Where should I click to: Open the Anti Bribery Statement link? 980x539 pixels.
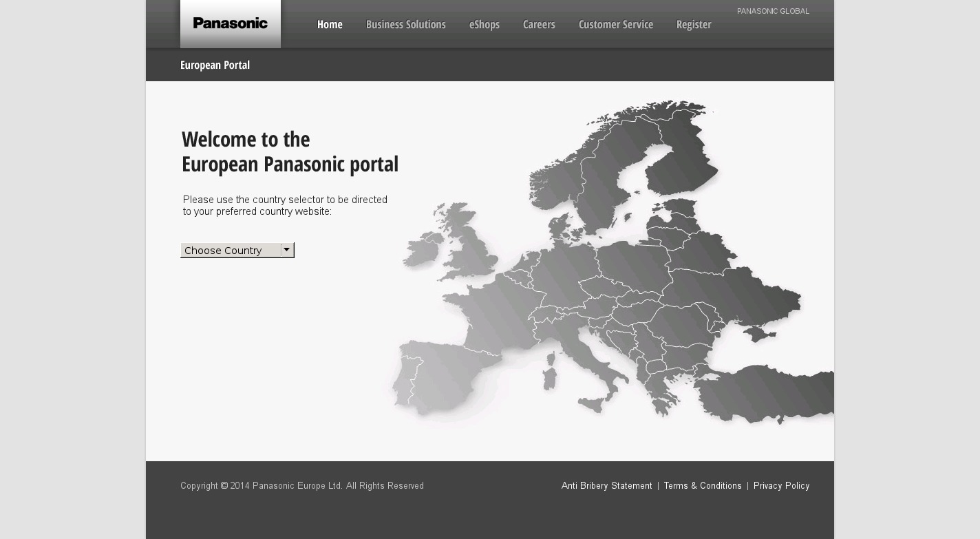(606, 486)
